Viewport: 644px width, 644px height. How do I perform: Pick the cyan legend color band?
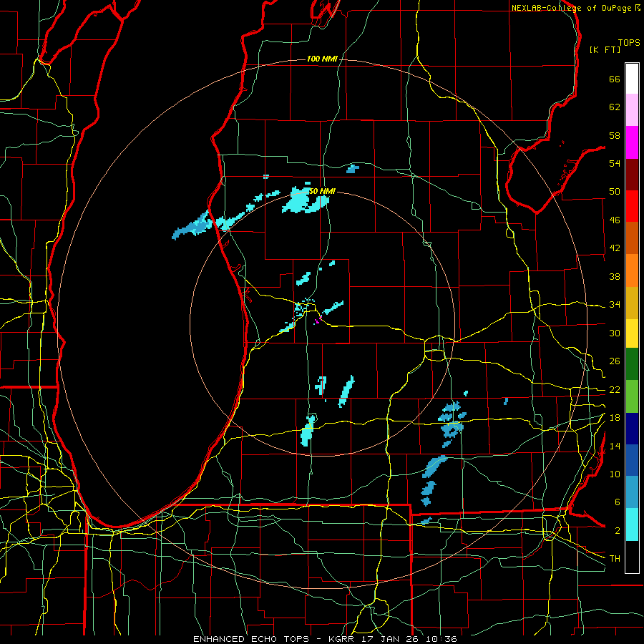pyautogui.click(x=632, y=525)
